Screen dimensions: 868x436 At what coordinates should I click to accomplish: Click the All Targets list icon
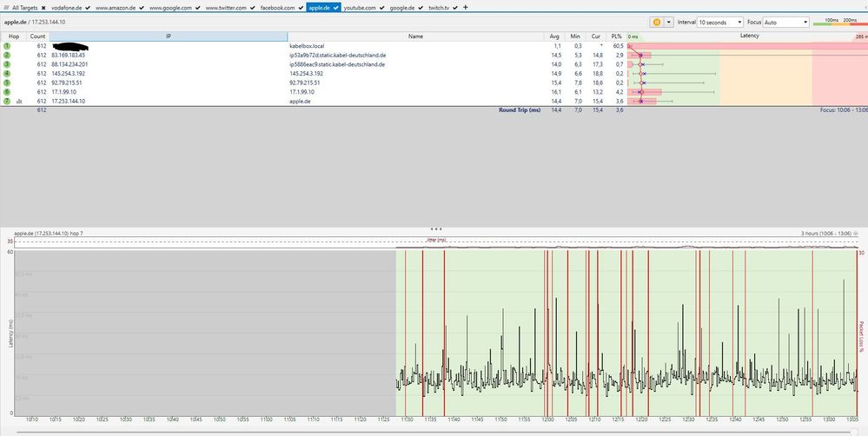[5, 7]
